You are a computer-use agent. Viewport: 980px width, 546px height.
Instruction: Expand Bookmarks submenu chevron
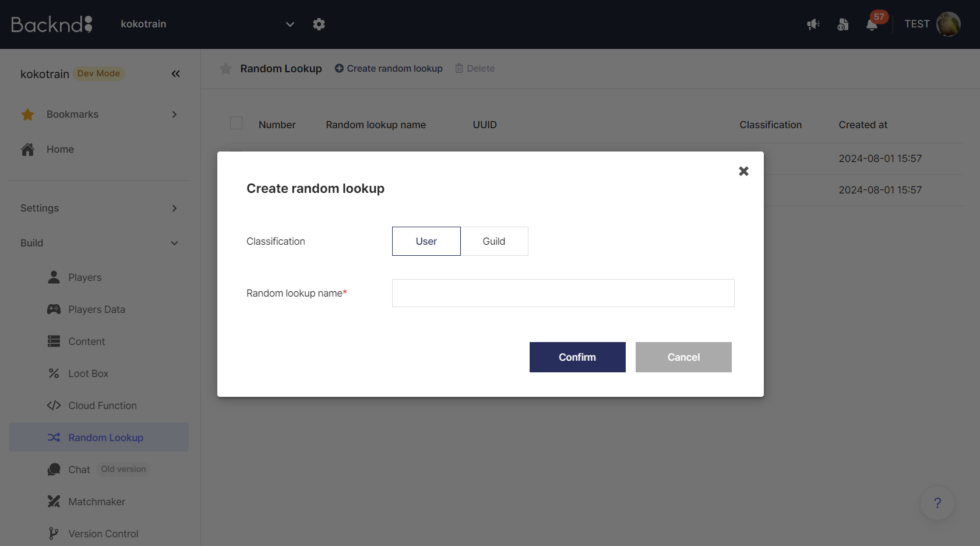click(174, 114)
